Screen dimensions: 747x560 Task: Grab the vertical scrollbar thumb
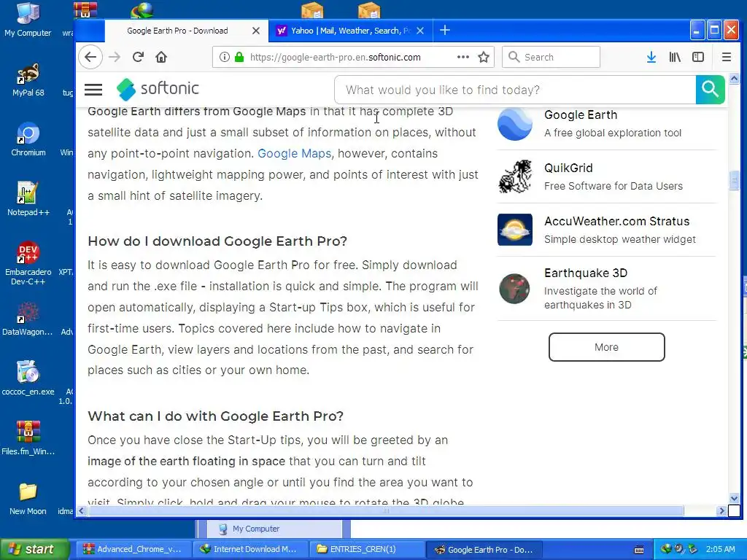click(734, 181)
